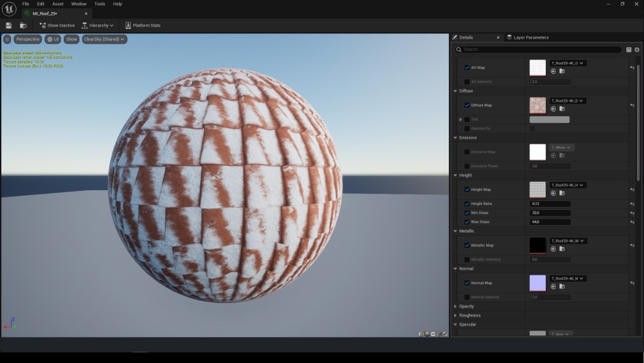Click the Save asset icon in toolbar

click(x=8, y=25)
